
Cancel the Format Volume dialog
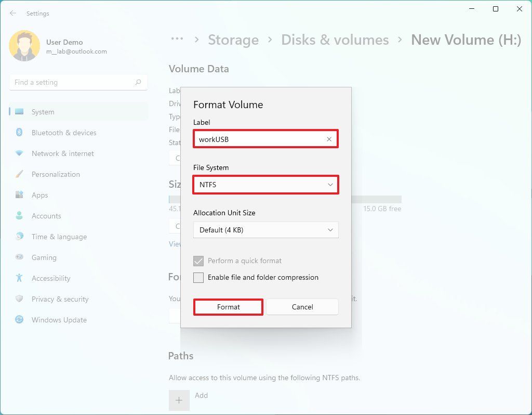(x=302, y=307)
